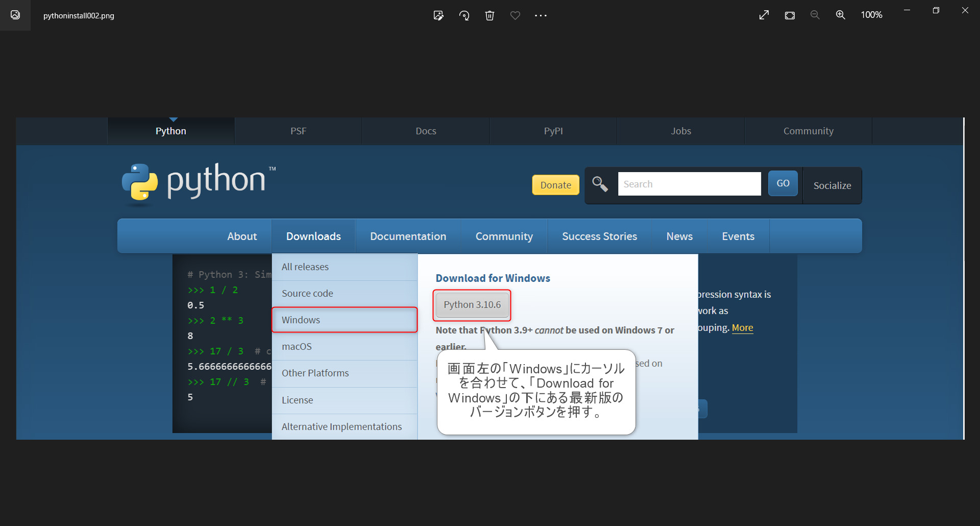Click the 100% zoom level indicator
980x526 pixels.
871,15
